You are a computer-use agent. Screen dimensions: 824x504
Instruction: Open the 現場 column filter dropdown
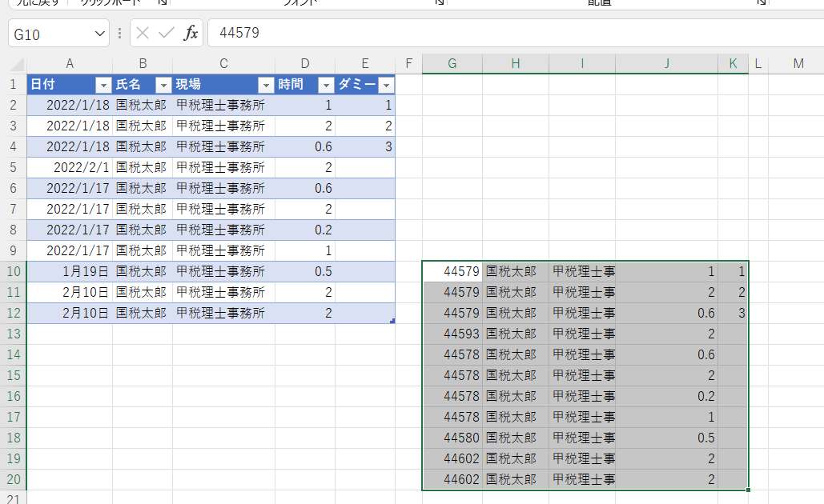click(x=266, y=86)
